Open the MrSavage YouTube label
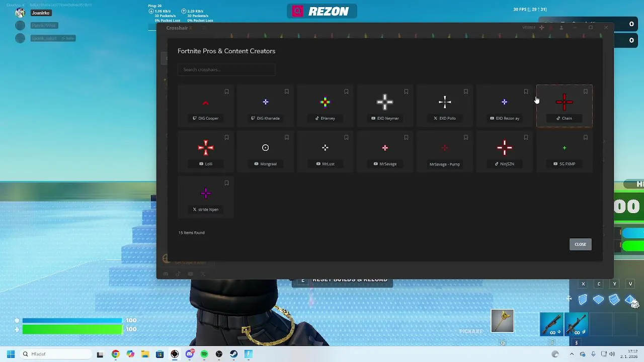644x362 pixels. (x=385, y=164)
